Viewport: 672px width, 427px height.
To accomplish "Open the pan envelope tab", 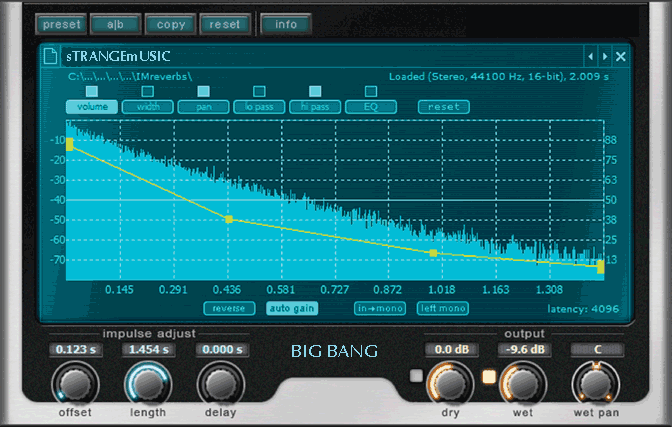I will 204,107.
